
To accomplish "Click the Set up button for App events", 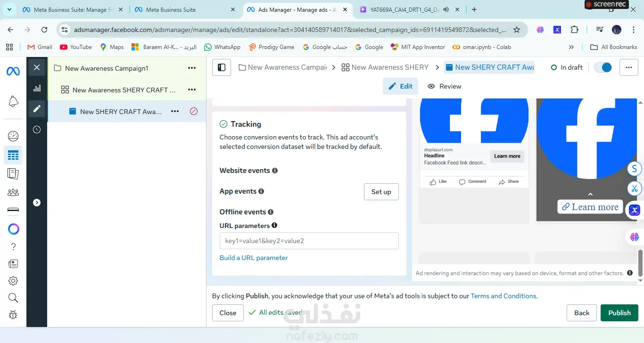I will pyautogui.click(x=381, y=192).
